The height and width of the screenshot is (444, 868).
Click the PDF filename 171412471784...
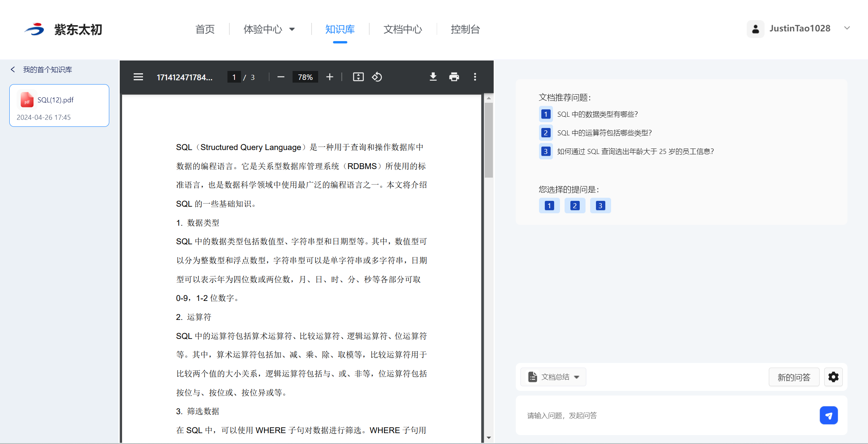click(x=184, y=78)
